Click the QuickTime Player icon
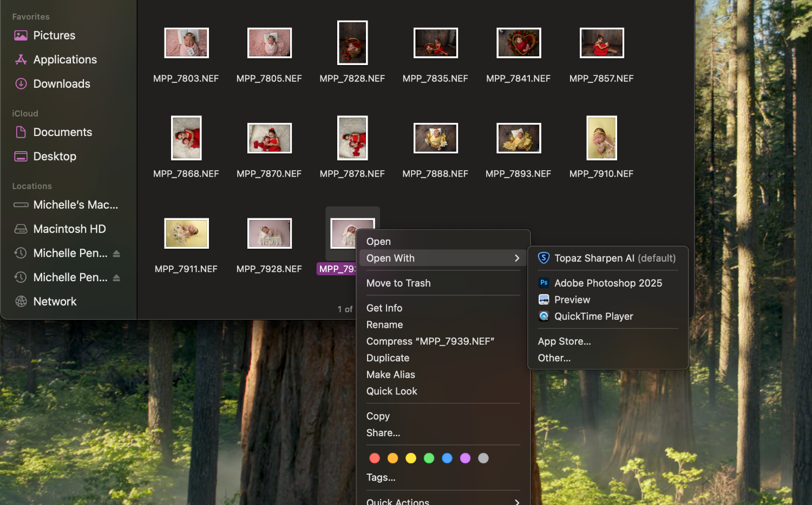The width and height of the screenshot is (812, 505). point(543,316)
